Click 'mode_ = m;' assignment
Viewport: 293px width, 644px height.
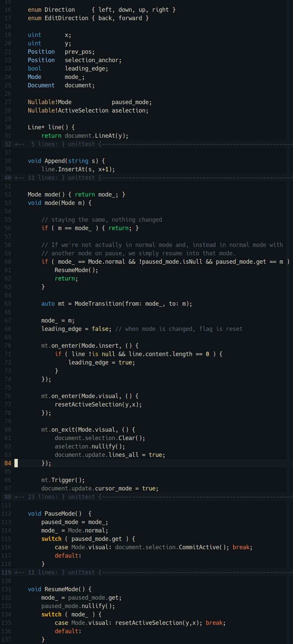[58, 320]
